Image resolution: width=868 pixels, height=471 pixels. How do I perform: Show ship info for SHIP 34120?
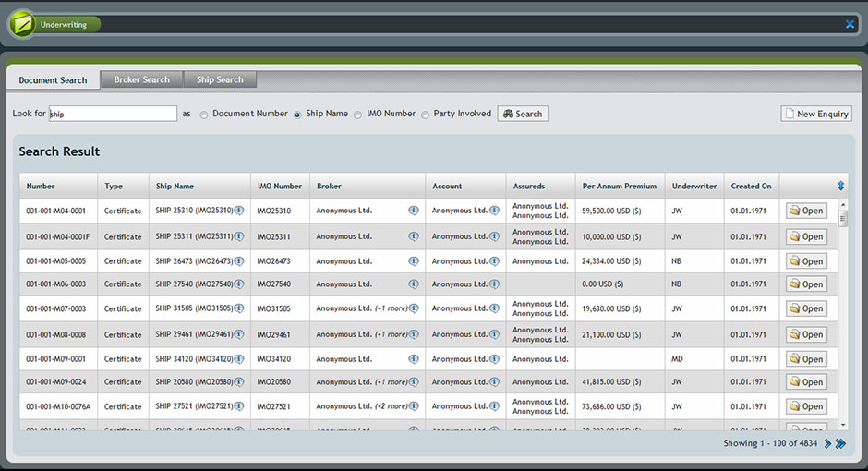click(239, 359)
